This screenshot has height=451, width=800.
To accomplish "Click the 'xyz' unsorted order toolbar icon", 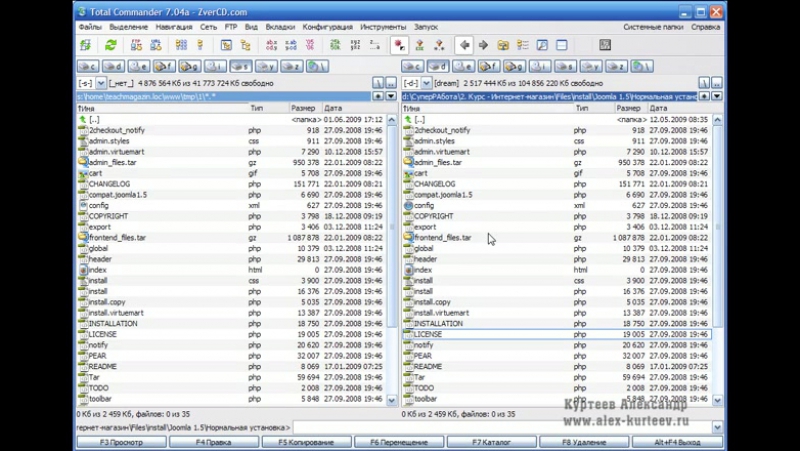I will pos(355,45).
